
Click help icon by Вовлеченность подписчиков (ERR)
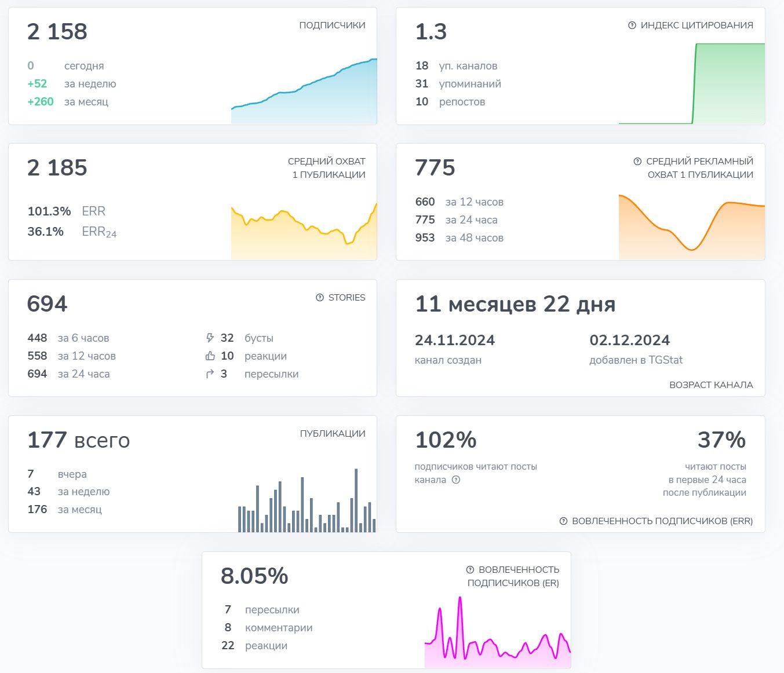563,521
